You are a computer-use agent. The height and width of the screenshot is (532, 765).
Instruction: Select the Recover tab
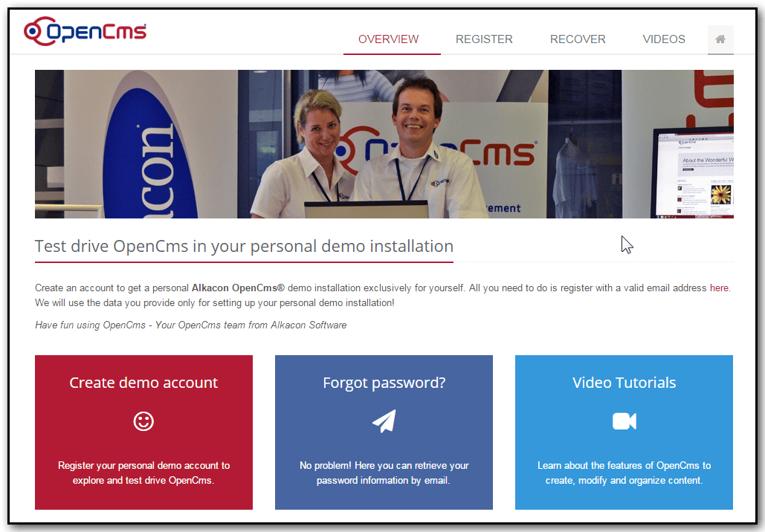(x=578, y=39)
